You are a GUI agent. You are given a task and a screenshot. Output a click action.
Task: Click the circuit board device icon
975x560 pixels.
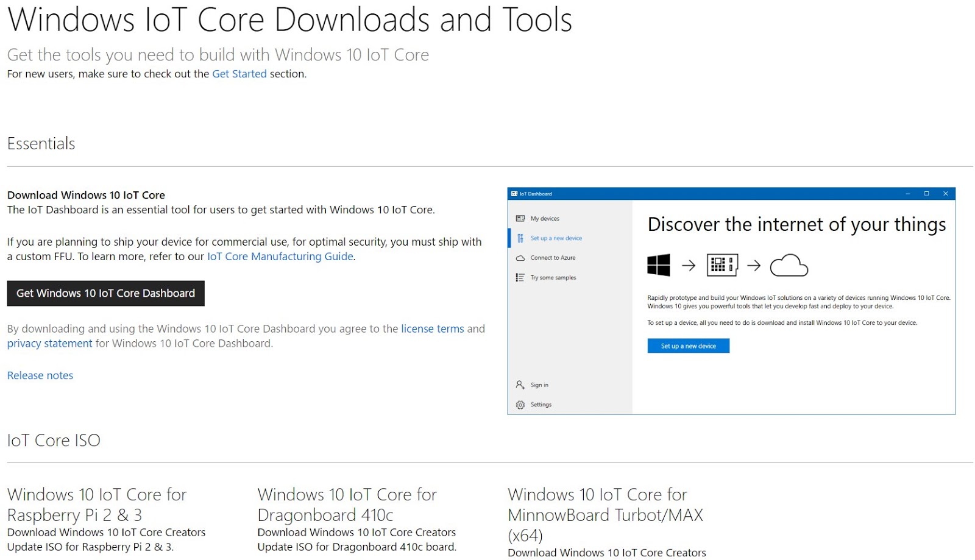click(722, 265)
